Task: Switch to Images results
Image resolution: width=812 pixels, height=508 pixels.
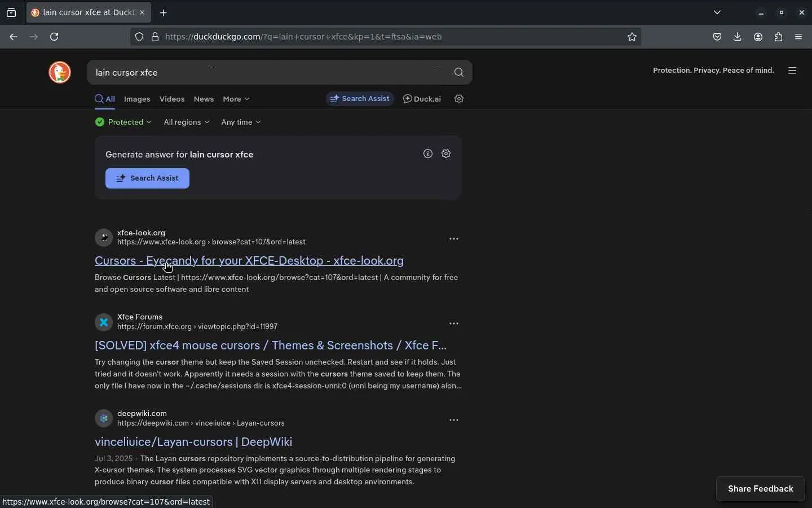Action: click(x=137, y=99)
